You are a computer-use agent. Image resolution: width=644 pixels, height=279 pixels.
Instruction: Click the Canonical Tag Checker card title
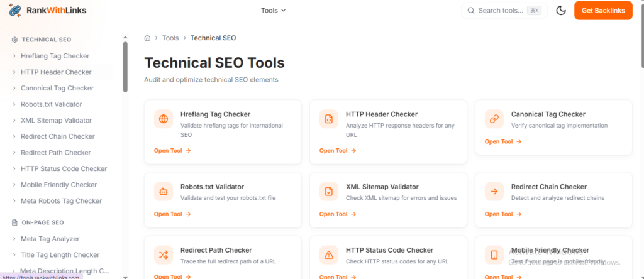(x=548, y=114)
